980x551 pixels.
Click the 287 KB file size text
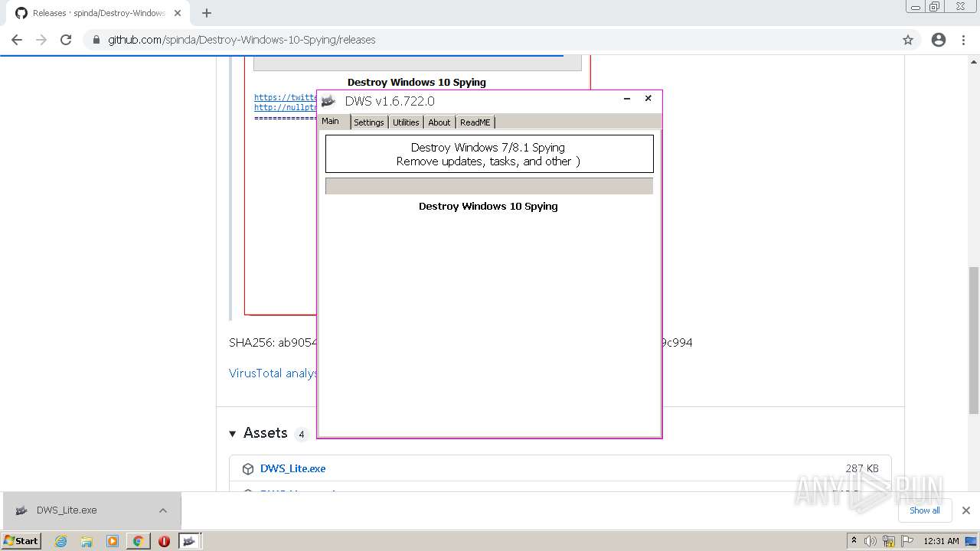click(x=862, y=468)
